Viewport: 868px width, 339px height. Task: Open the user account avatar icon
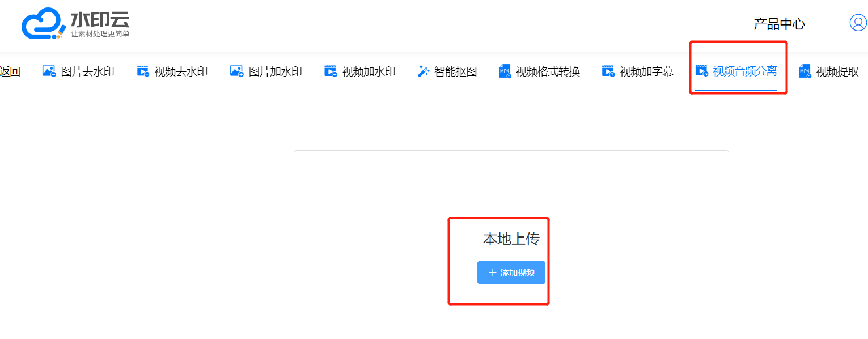click(x=858, y=23)
